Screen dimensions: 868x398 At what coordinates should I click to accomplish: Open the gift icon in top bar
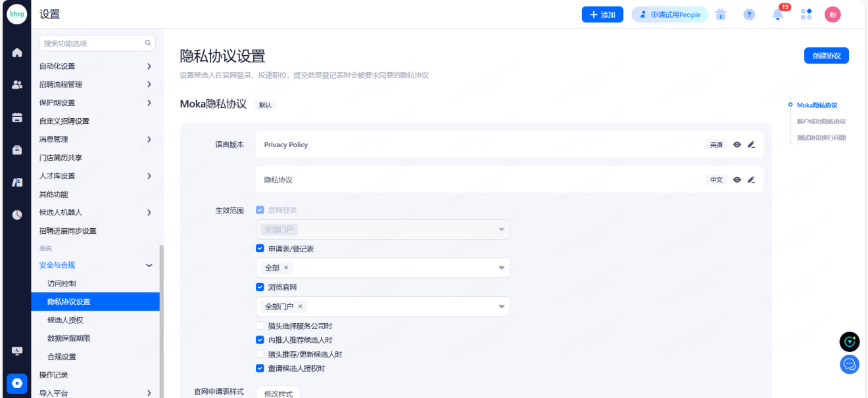click(x=721, y=14)
